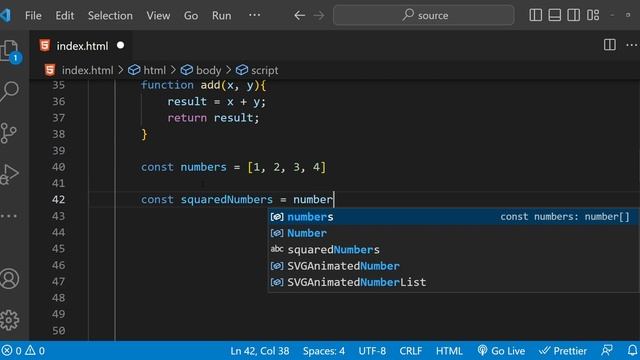Open the View menu
This screenshot has width=640, height=360.
[158, 16]
